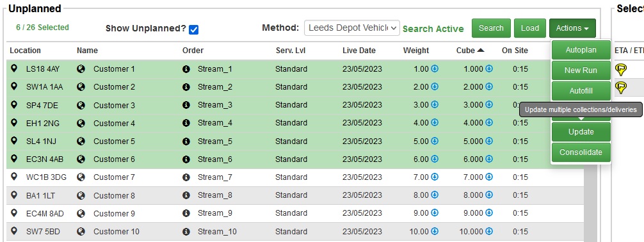This screenshot has height=242, width=644.
Task: Sort by the Live Date column header
Action: pos(359,51)
